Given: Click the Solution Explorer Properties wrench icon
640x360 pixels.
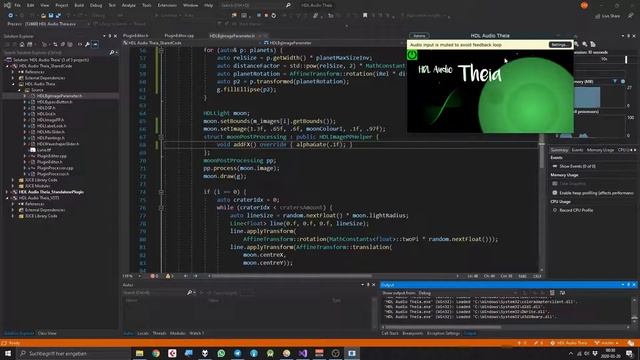Looking at the screenshot, I should [87, 44].
